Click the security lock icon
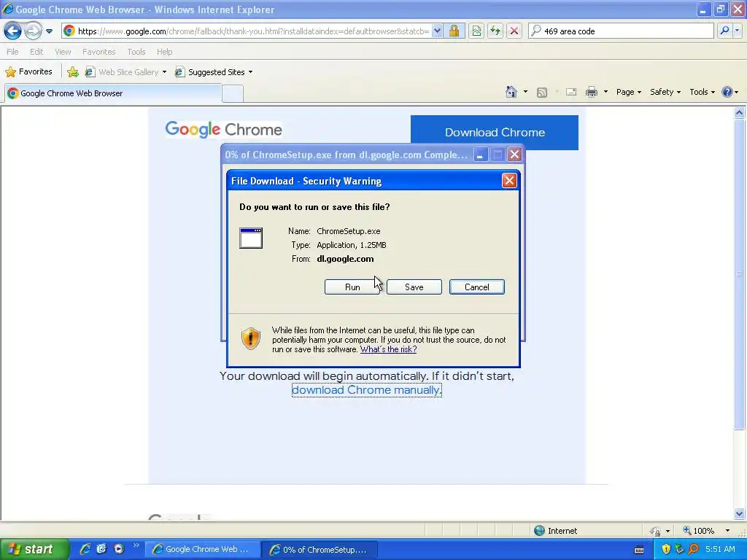Screen dimensions: 747x560 tap(454, 31)
